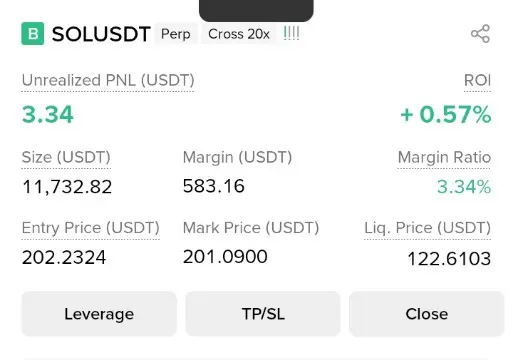Open the Leverage adjustment button
513x362 pixels.
coord(99,314)
